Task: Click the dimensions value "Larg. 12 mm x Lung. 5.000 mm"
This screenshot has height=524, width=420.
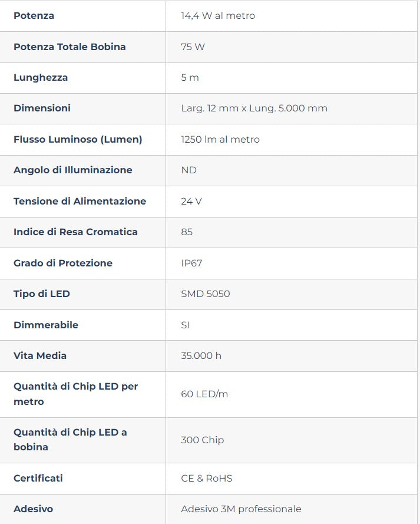Action: (x=254, y=108)
